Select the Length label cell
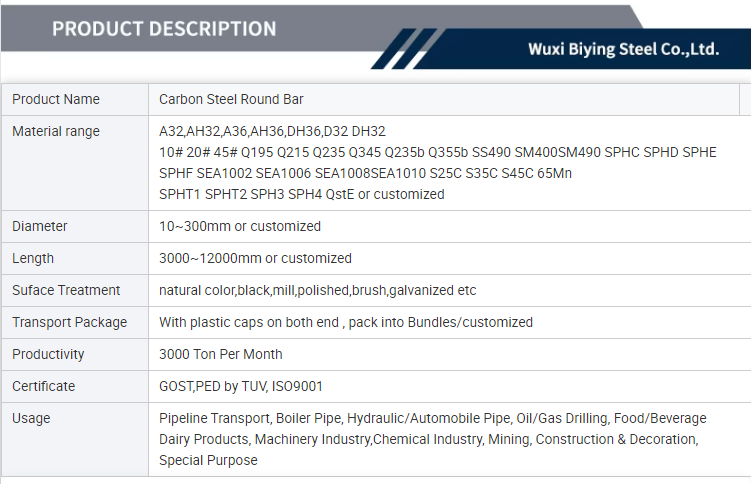The width and height of the screenshot is (751, 484). (x=33, y=258)
